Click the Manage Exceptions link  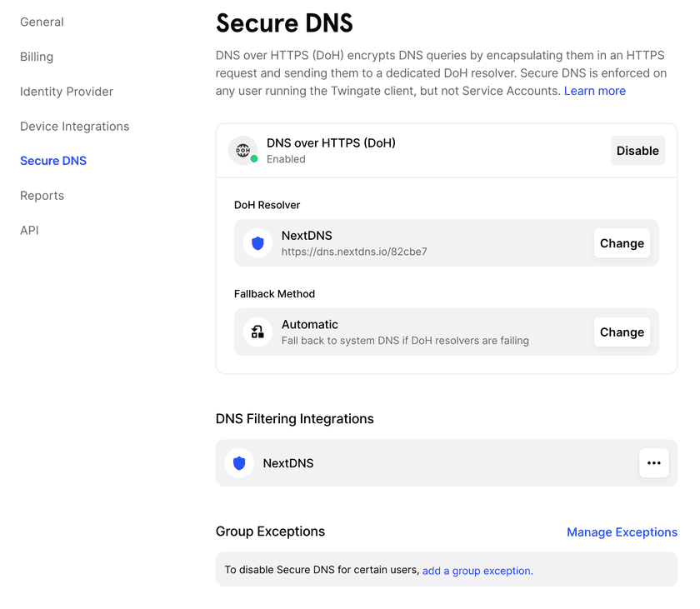pos(622,532)
